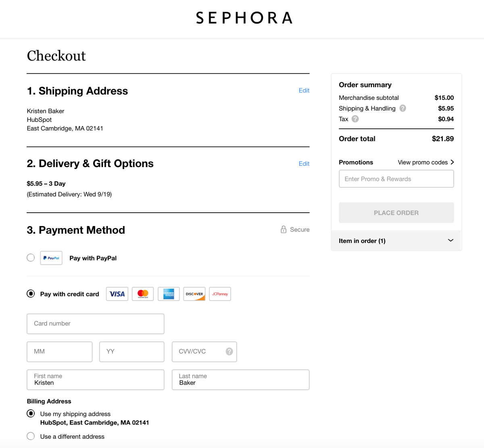Click the Enter Promo & Rewards field
The image size is (484, 448).
pos(396,178)
